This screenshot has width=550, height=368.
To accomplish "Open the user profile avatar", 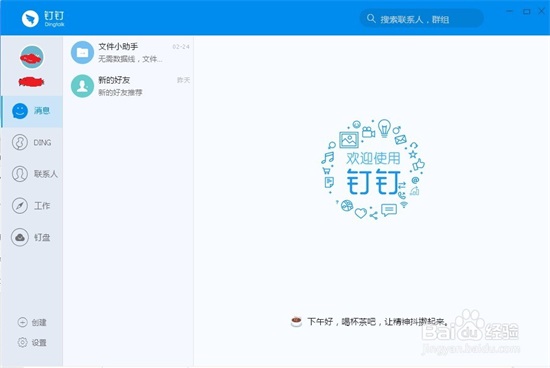I will [32, 57].
